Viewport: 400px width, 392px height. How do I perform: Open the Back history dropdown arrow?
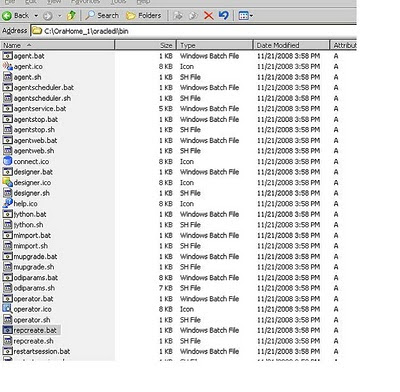coord(36,16)
